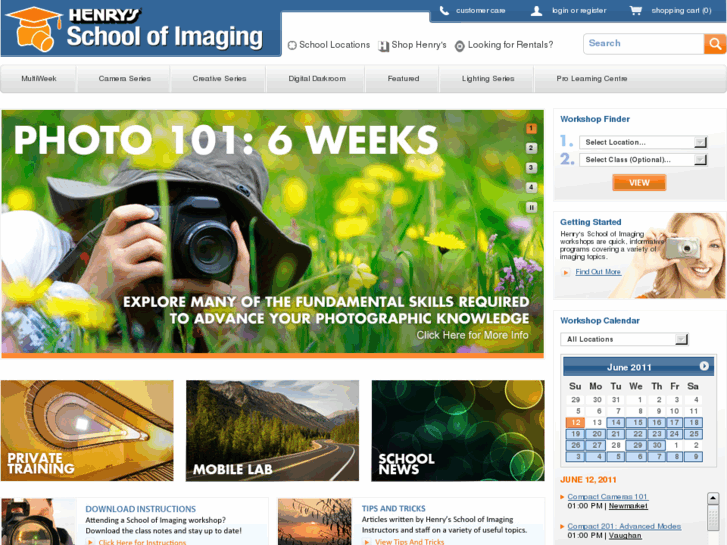Click the Photo 101: 6 Weeks banner image
The image size is (727, 545).
click(272, 232)
